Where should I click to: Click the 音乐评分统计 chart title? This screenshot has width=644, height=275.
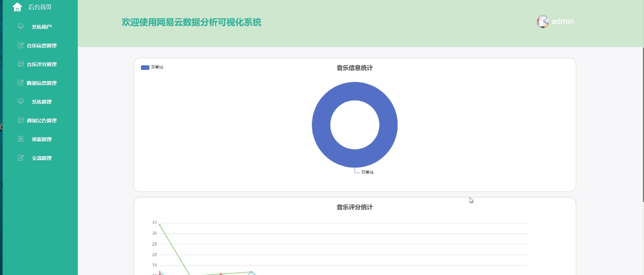[355, 207]
